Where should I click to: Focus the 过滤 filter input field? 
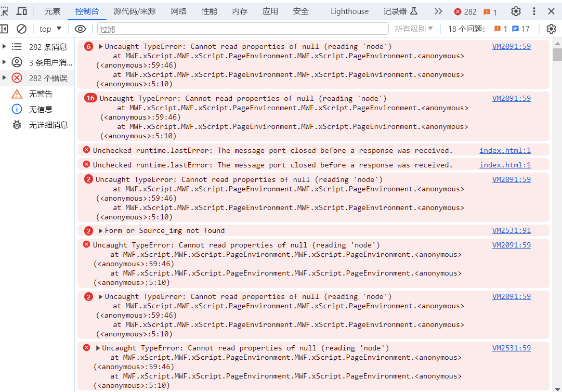coord(243,29)
